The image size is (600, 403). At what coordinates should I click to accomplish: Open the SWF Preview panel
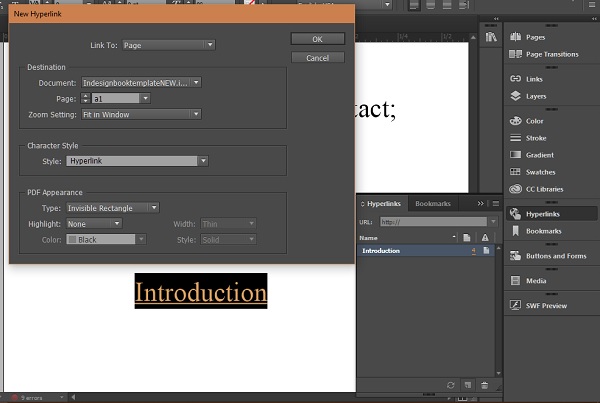[x=545, y=304]
